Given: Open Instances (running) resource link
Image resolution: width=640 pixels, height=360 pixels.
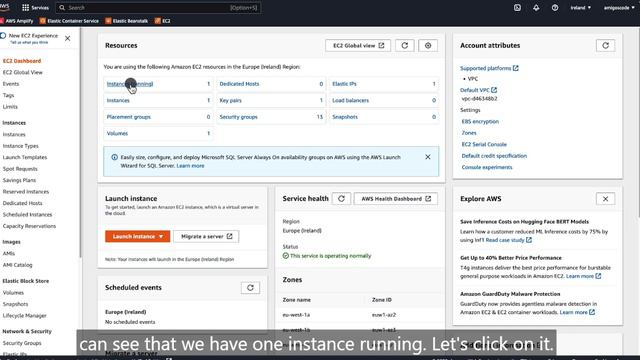Looking at the screenshot, I should pos(130,84).
